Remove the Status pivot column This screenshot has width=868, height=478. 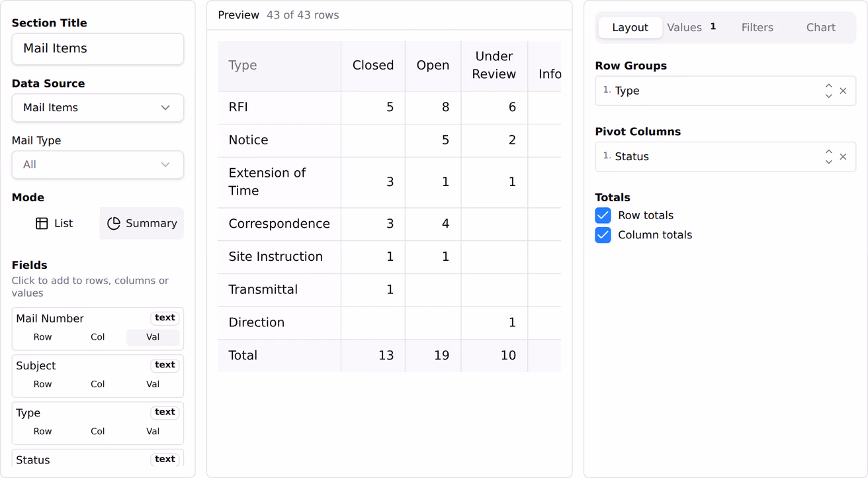(843, 157)
